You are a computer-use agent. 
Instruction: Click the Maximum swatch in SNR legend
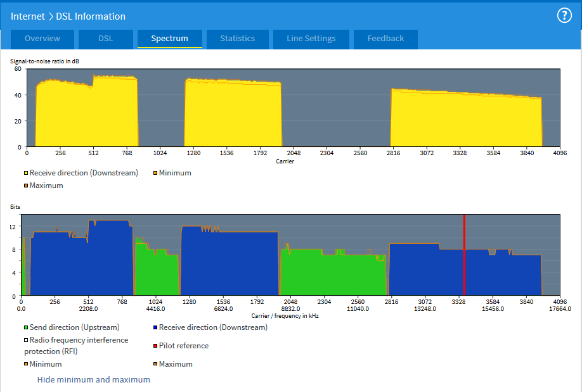(26, 186)
